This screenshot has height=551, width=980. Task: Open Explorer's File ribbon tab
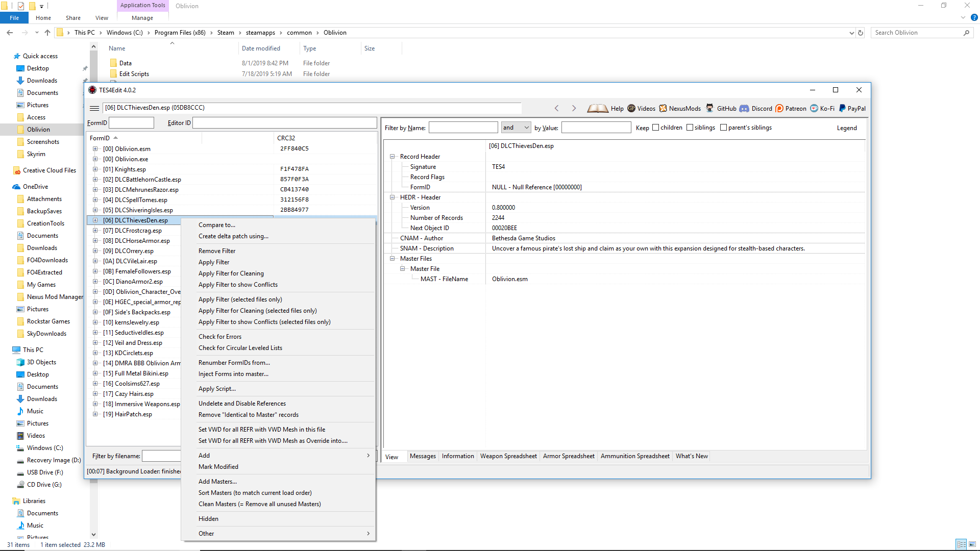tap(14, 18)
